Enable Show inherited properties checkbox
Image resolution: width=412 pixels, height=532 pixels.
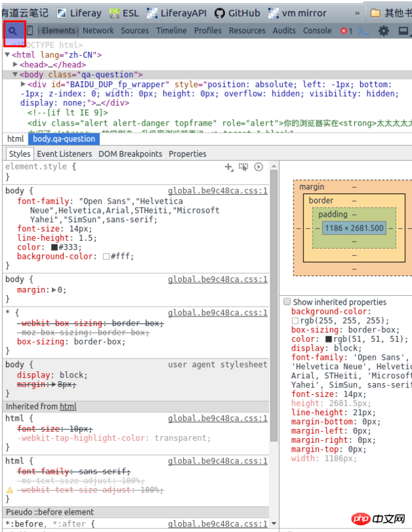point(286,302)
